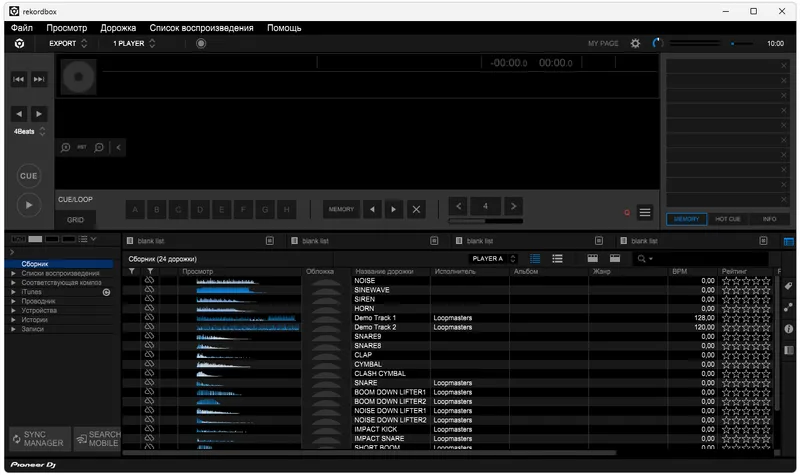Click the first artwork layout view icon

pos(592,259)
